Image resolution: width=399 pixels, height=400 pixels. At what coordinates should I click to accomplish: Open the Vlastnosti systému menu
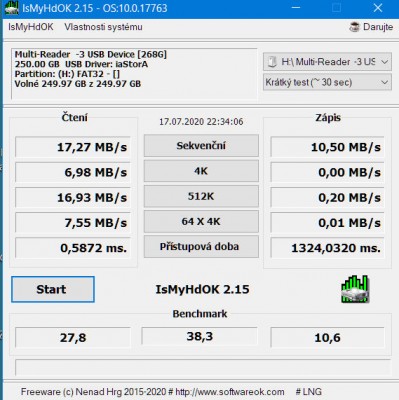click(x=103, y=27)
